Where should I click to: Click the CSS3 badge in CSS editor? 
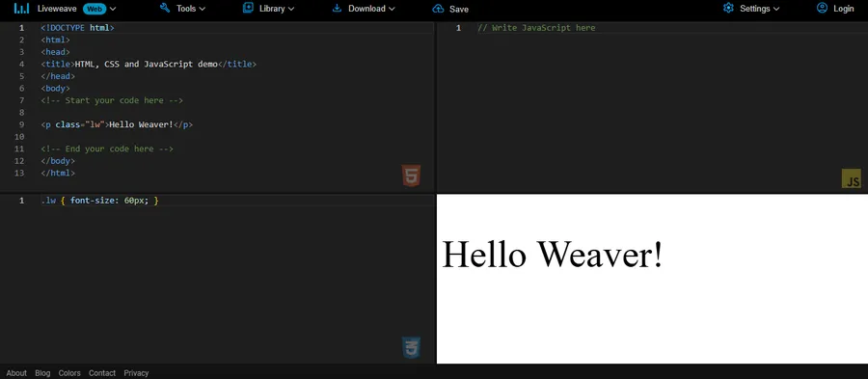[x=411, y=347]
